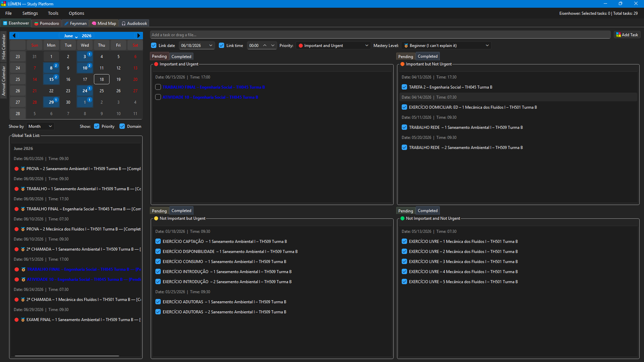Click the Pomodoro tomato tab icon

click(36, 23)
